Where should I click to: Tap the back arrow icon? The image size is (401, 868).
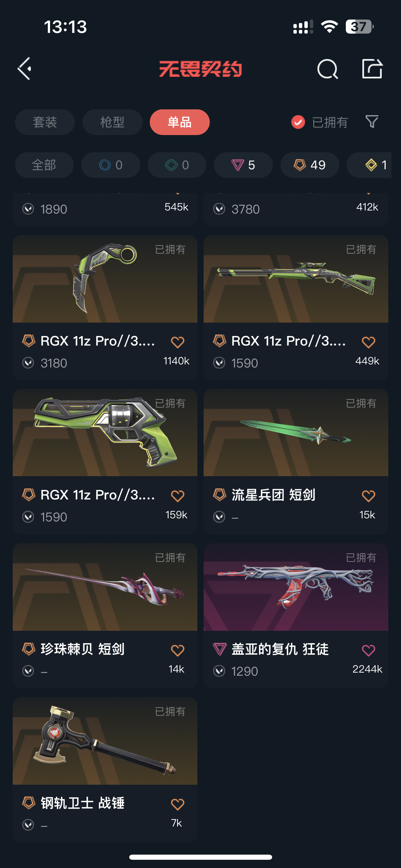[x=24, y=69]
